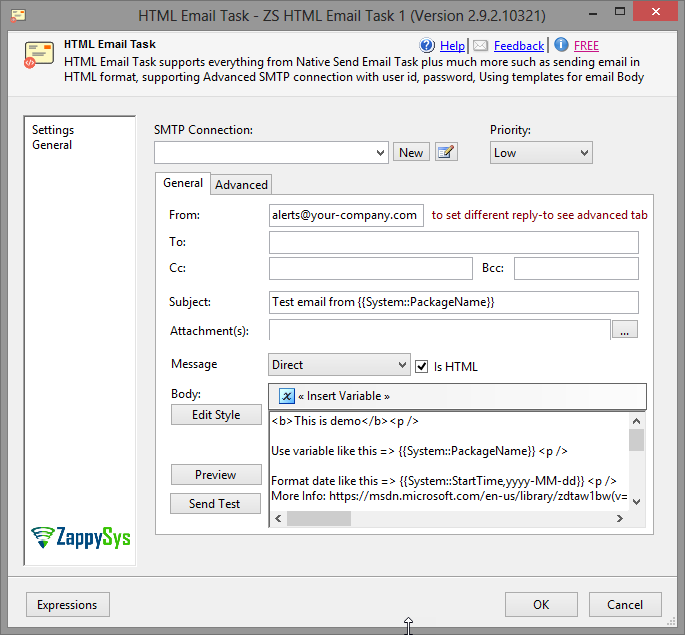This screenshot has height=635, width=685.
Task: Click the Edit Style button
Action: pos(216,414)
